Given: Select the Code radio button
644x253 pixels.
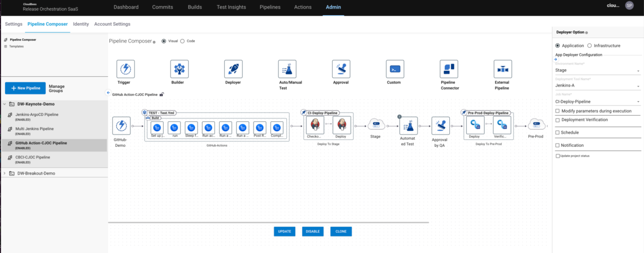Looking at the screenshot, I should click(182, 41).
